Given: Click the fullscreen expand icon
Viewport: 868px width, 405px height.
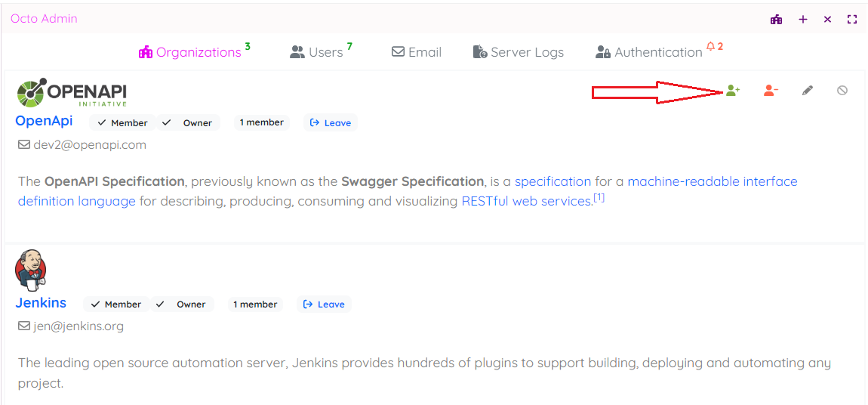Looking at the screenshot, I should (x=852, y=20).
